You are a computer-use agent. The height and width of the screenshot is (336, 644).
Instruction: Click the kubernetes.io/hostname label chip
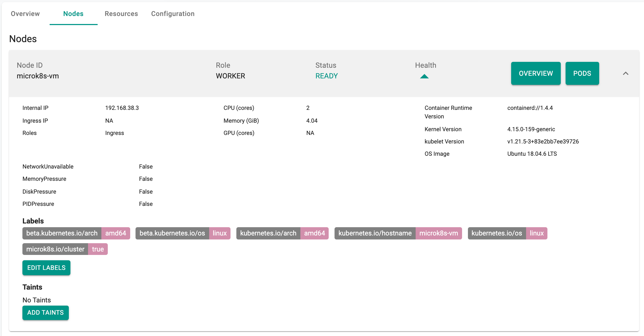click(398, 233)
